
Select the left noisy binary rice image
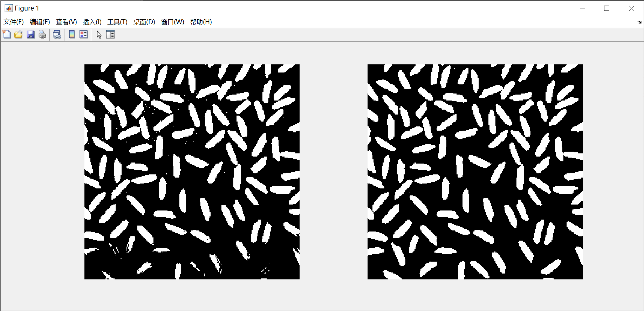(x=192, y=172)
